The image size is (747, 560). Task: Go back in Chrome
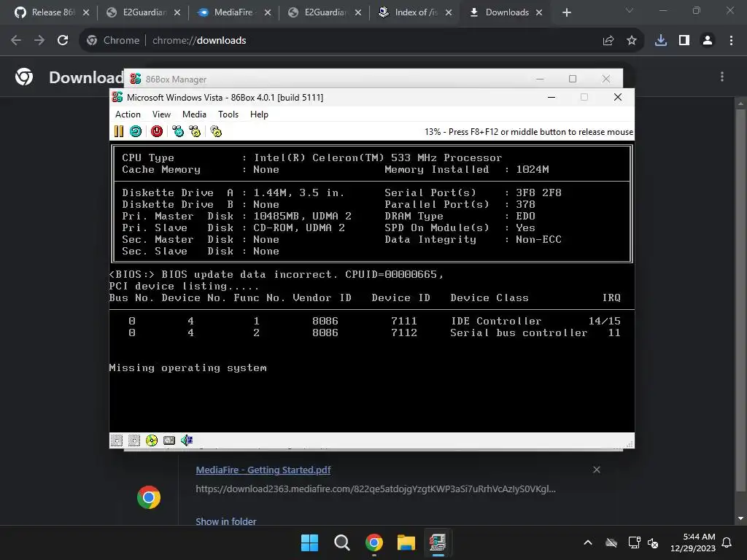coord(16,41)
